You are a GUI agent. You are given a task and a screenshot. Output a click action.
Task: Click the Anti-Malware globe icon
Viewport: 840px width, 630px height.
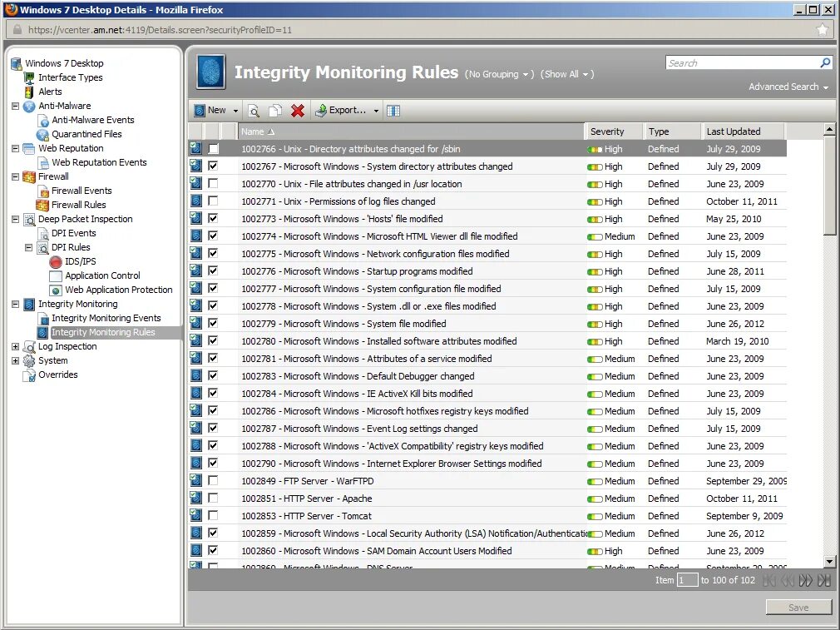29,107
